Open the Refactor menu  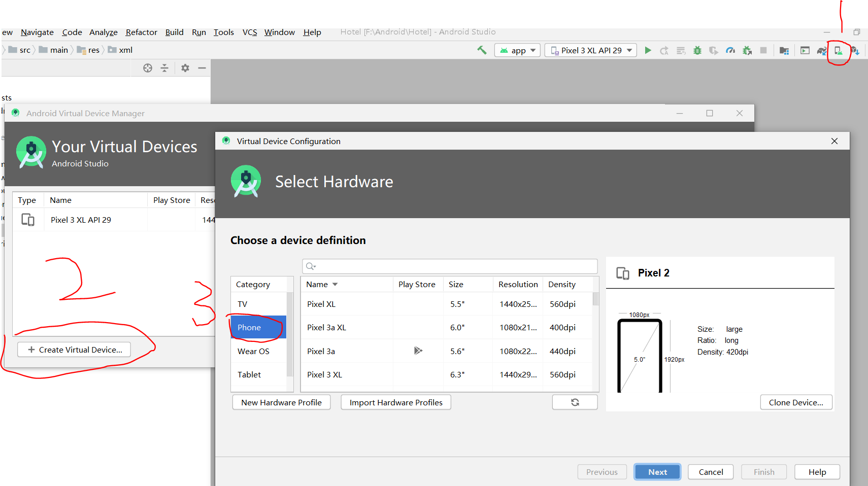142,32
